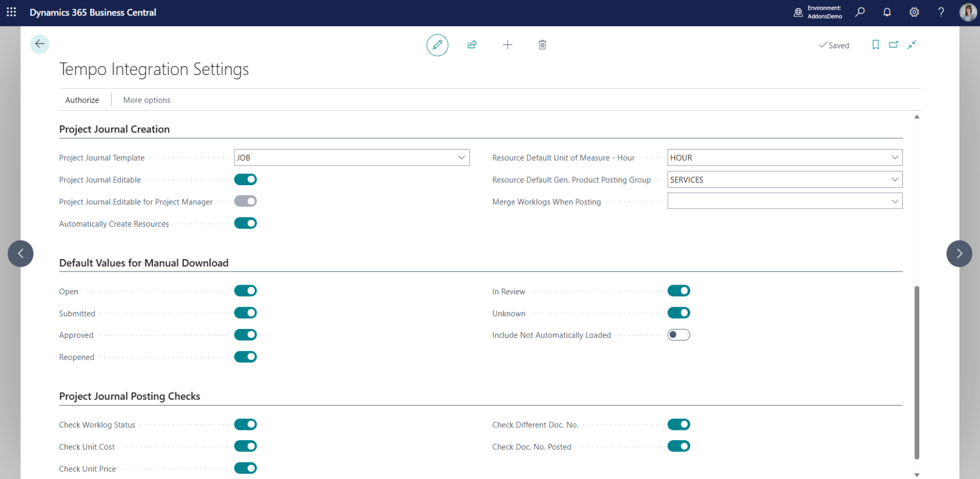Open page in new window icon
This screenshot has width=980, height=479.
click(x=894, y=45)
